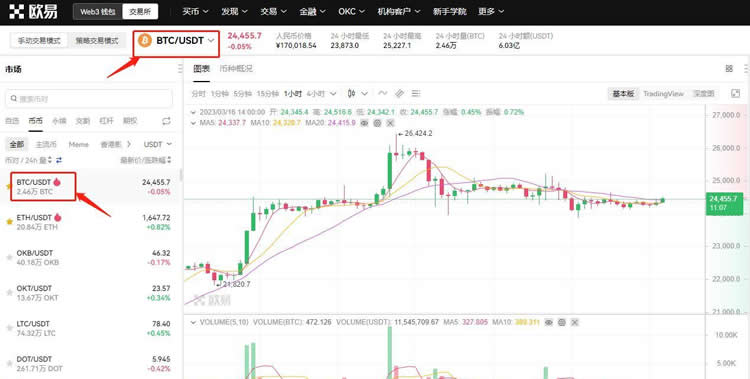The image size is (750, 379).
Task: Toggle the OKB/USDT favorite star
Action: [x=9, y=257]
